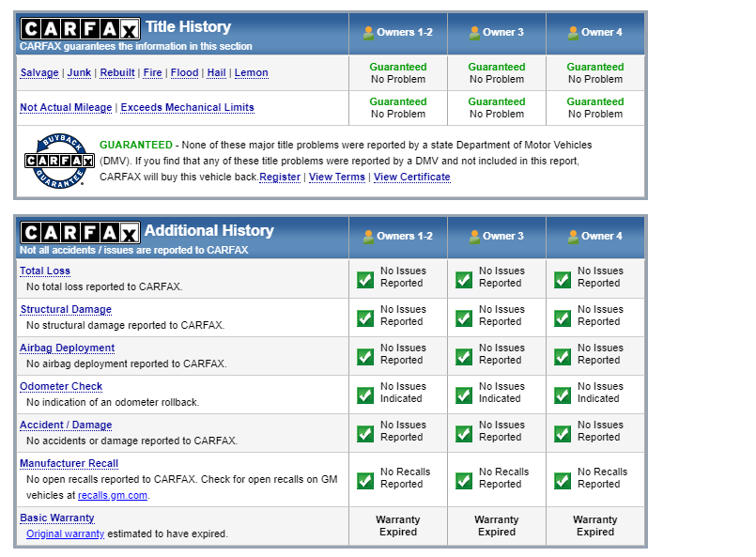756x557 pixels.
Task: Select the Manufacturer Recall checkmark for Owner 4
Action: pyautogui.click(x=563, y=481)
